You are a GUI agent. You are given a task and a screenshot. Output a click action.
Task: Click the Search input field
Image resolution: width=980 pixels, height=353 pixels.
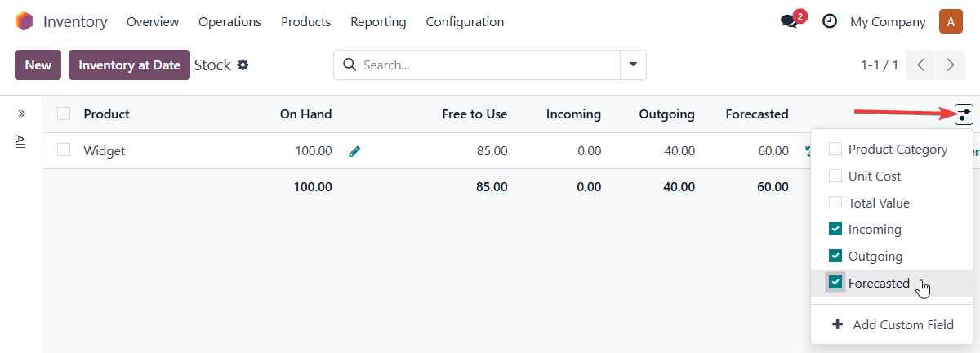488,65
